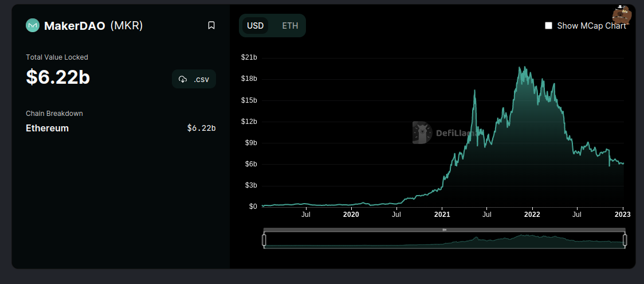Click the 2021 x-axis label
Image resolution: width=644 pixels, height=284 pixels.
coord(442,215)
